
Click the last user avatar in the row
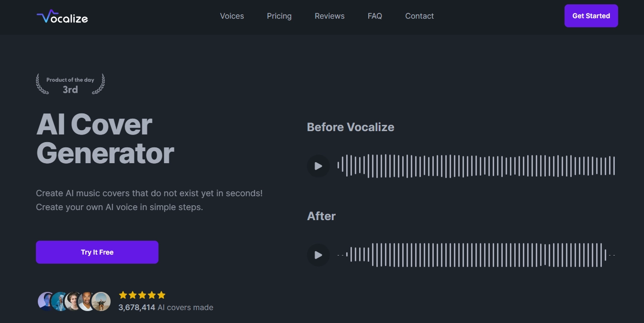pyautogui.click(x=102, y=301)
